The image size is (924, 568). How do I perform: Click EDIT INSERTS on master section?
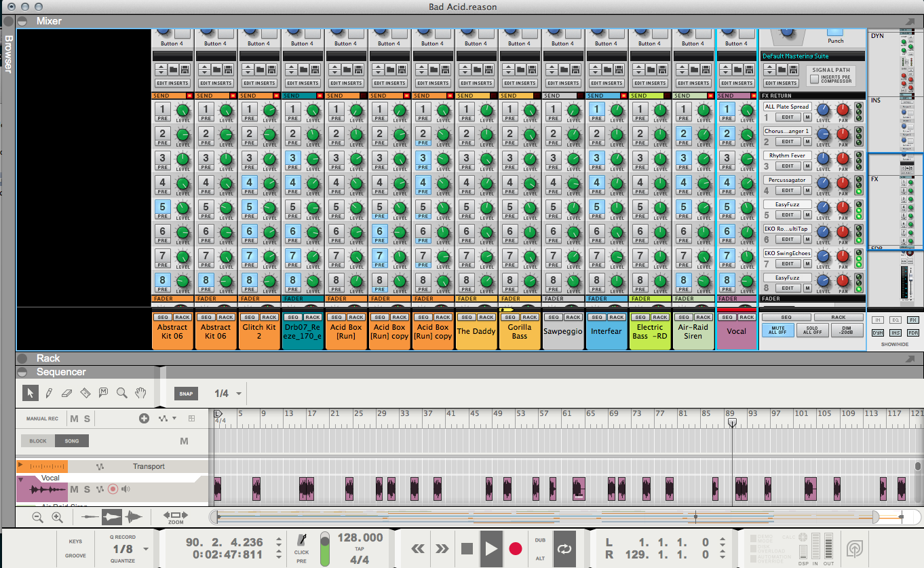click(x=781, y=83)
